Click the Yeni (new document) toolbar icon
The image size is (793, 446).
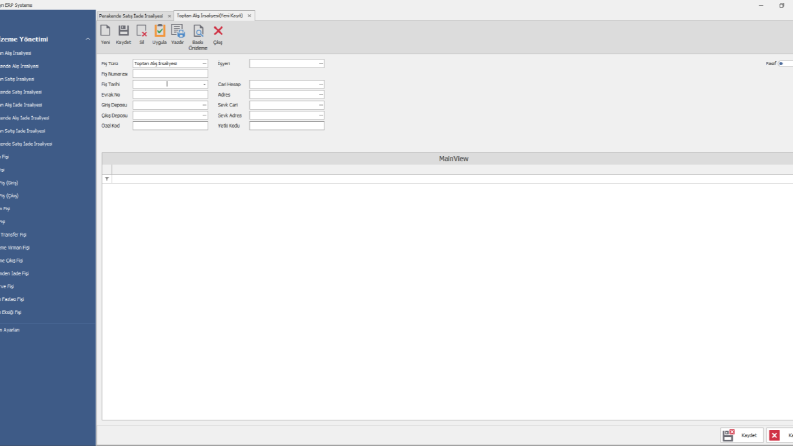(x=105, y=31)
